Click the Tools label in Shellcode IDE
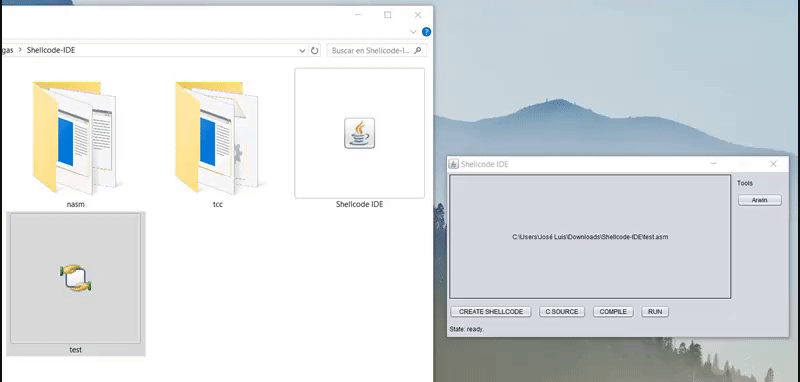The width and height of the screenshot is (800, 382). 745,183
